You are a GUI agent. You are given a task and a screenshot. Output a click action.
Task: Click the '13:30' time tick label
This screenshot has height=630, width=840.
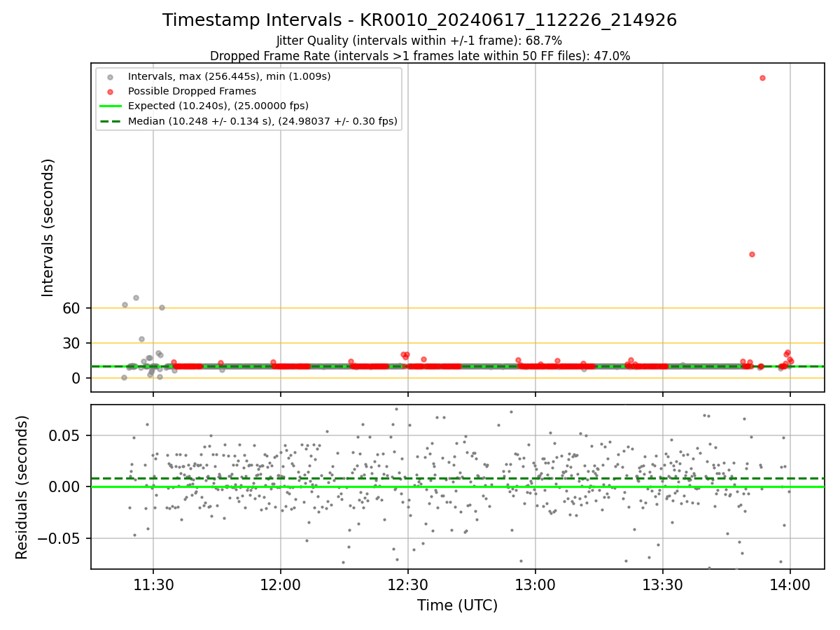coord(663,585)
